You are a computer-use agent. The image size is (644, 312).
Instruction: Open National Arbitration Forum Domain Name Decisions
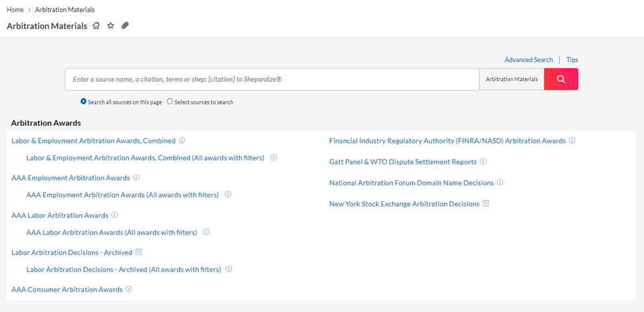[411, 183]
